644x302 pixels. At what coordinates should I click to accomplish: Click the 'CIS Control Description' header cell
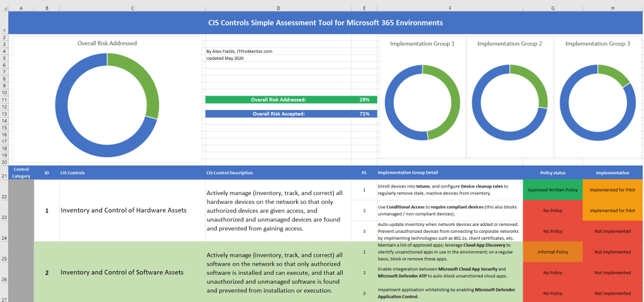(279, 172)
